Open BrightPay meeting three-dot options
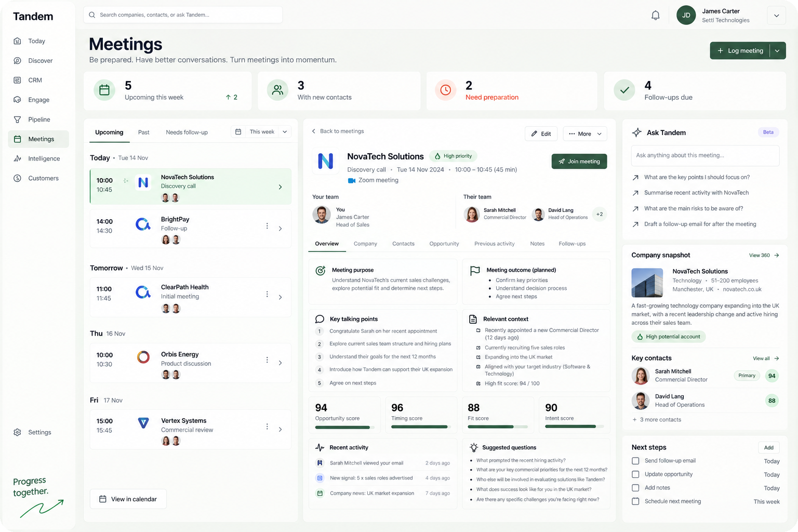 pyautogui.click(x=267, y=226)
